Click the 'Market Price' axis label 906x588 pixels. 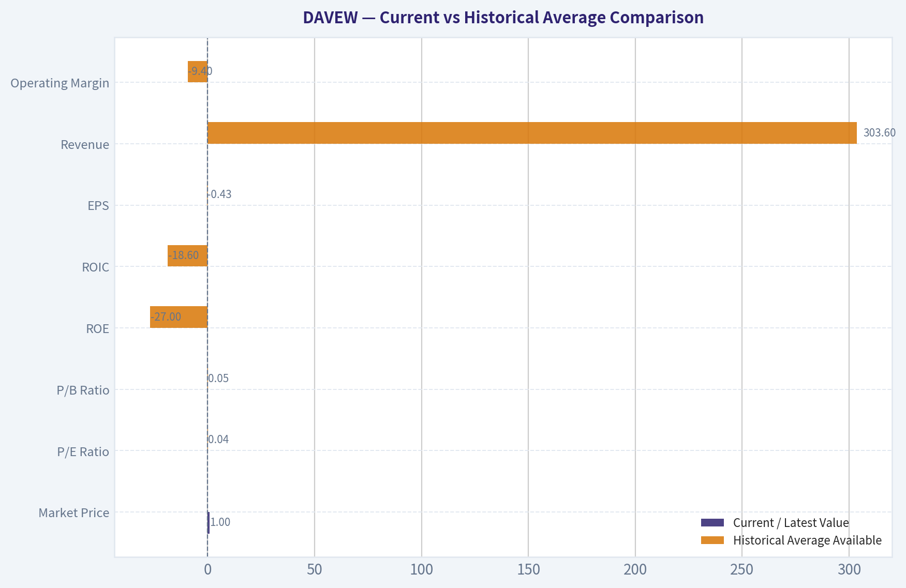(74, 512)
